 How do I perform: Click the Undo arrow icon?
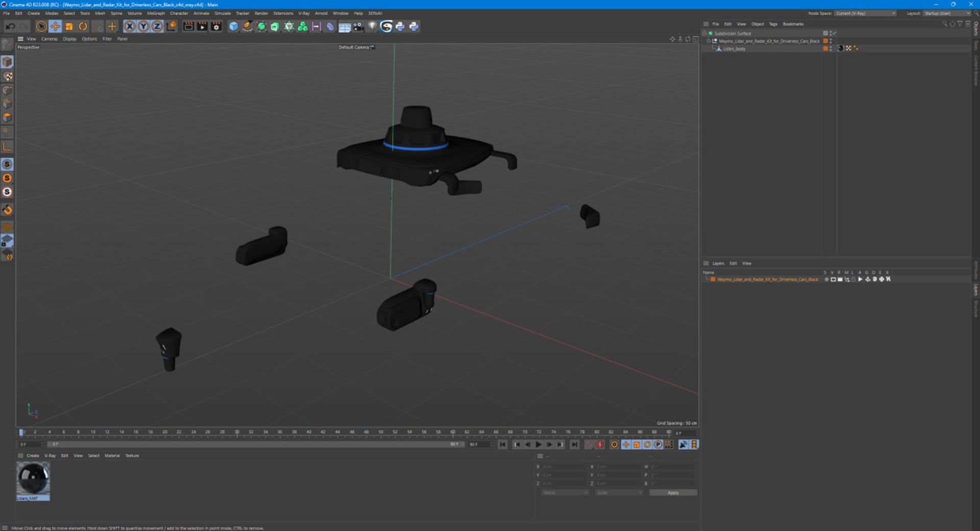click(x=10, y=27)
